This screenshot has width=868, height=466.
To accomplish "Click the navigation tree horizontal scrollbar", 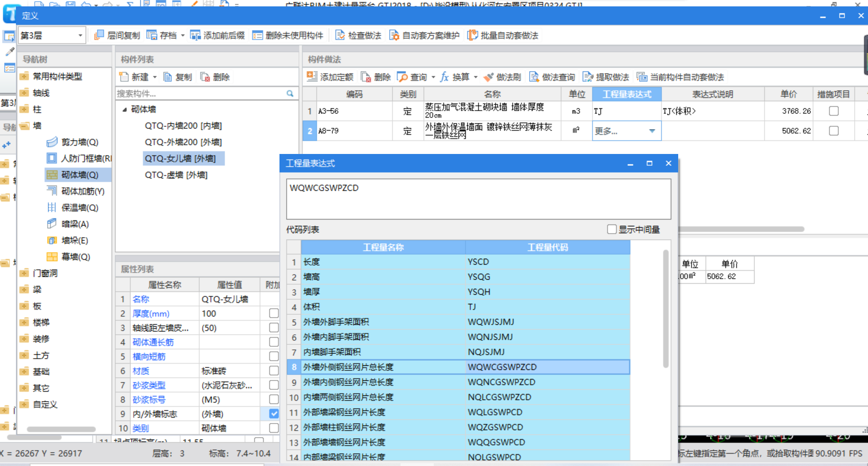I will (61, 429).
